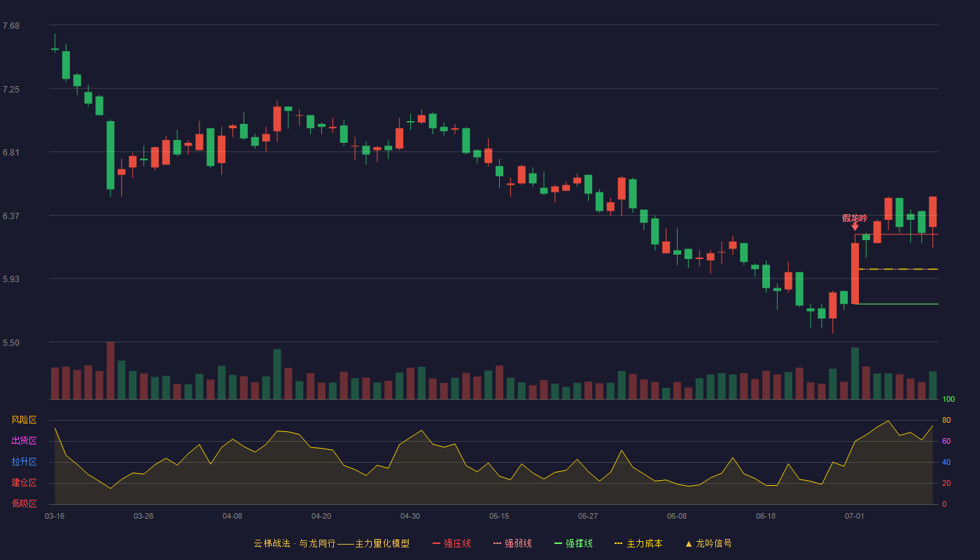Click the 风险区 zone label

pos(24,420)
